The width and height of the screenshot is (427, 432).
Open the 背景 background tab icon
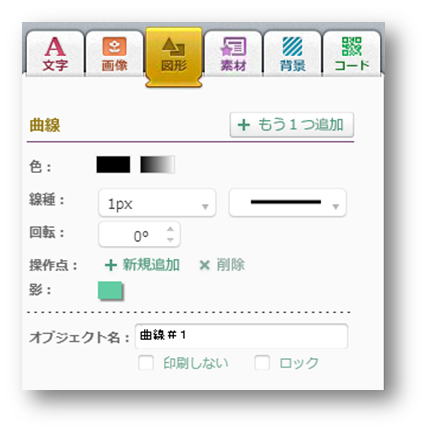(292, 47)
